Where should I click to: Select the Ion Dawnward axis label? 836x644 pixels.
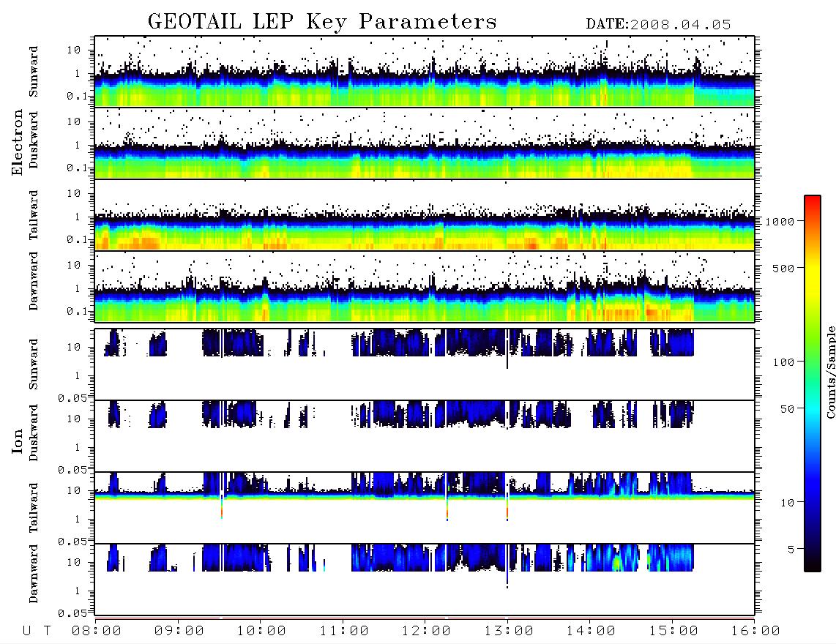click(x=34, y=574)
